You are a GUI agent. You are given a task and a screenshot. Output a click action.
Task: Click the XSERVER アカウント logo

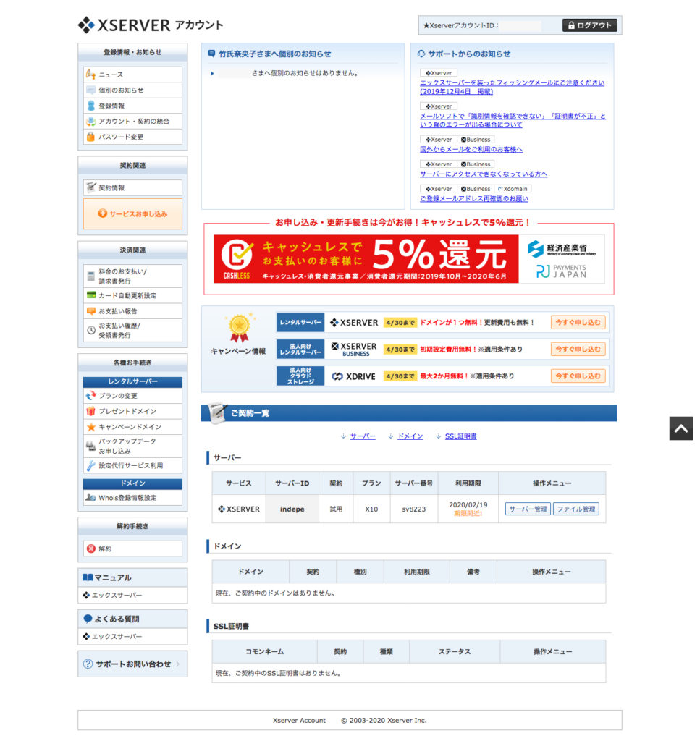click(x=151, y=25)
